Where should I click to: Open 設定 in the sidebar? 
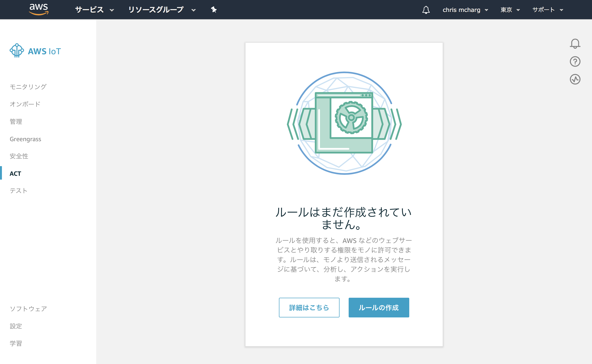coord(16,326)
